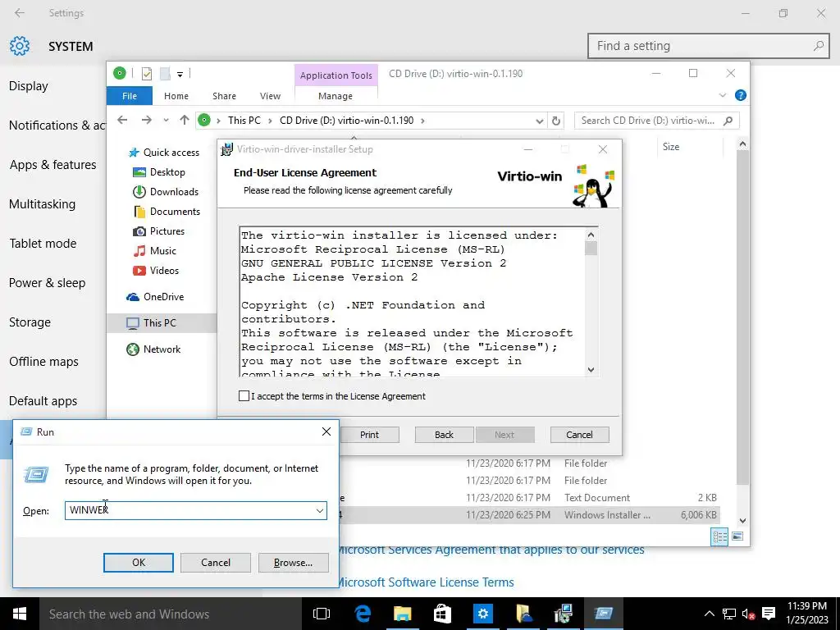Open Display settings category
The height and width of the screenshot is (630, 840).
[x=29, y=85]
